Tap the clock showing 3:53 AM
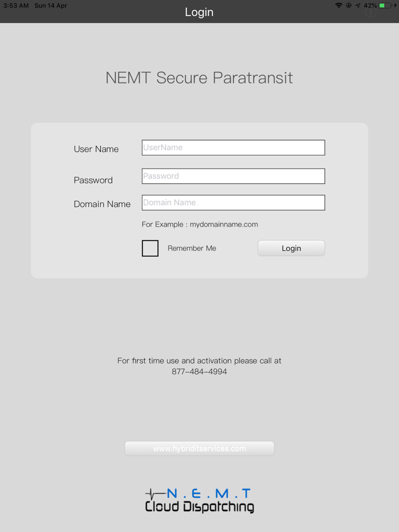Screen dimensions: 399x532 15,5
